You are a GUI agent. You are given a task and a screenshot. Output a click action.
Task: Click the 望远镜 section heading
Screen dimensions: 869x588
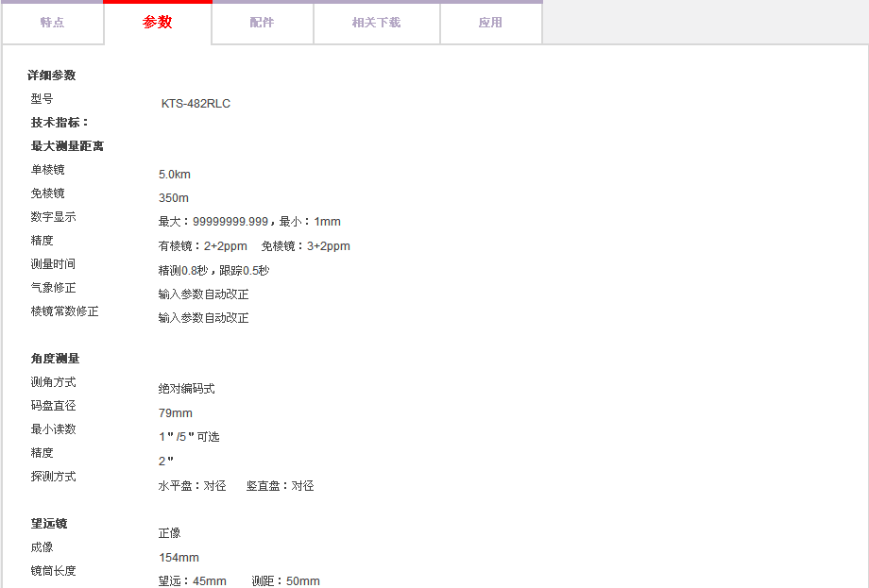tap(49, 524)
